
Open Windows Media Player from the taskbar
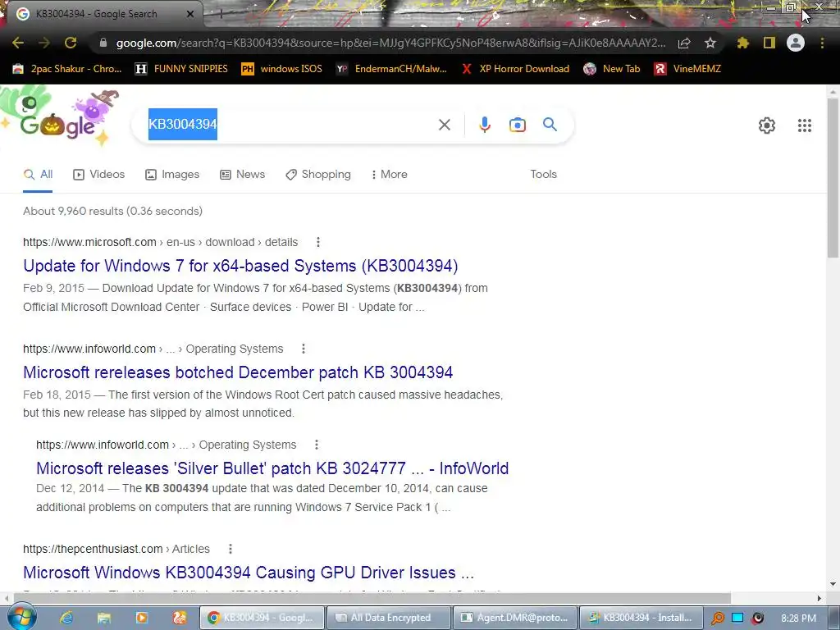[141, 618]
